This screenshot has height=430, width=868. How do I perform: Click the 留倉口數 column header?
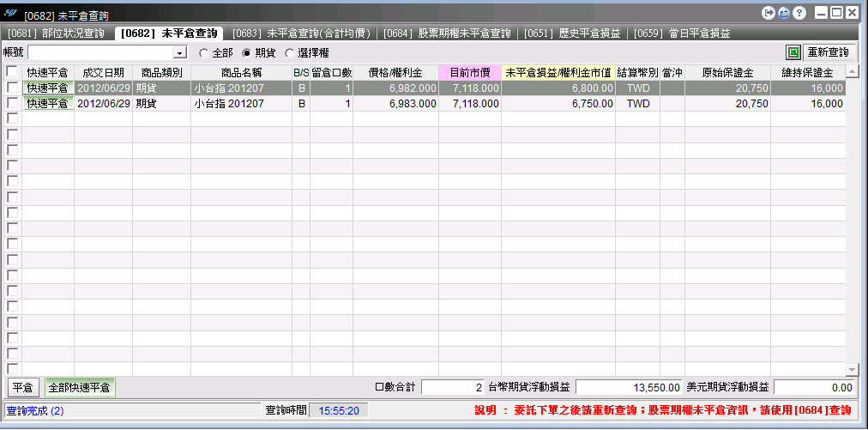coord(332,72)
